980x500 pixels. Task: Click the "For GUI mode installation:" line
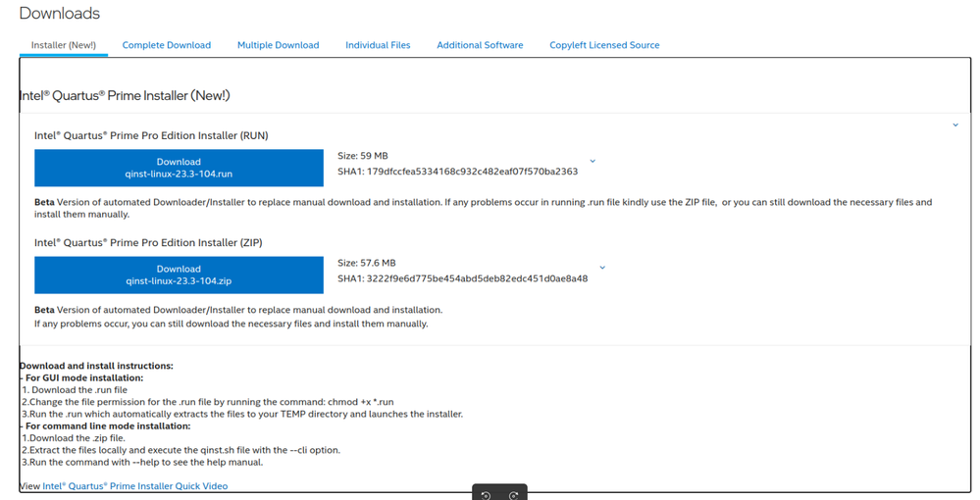coord(81,377)
